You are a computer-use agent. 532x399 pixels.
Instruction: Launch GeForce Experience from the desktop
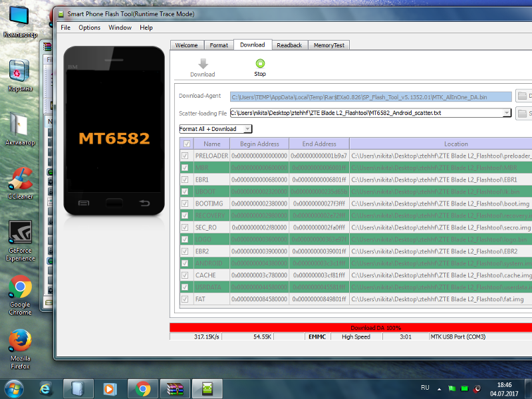click(x=20, y=241)
